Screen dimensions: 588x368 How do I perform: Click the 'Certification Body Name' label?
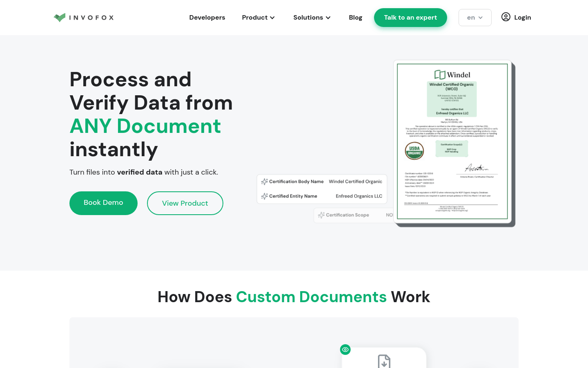pos(296,182)
